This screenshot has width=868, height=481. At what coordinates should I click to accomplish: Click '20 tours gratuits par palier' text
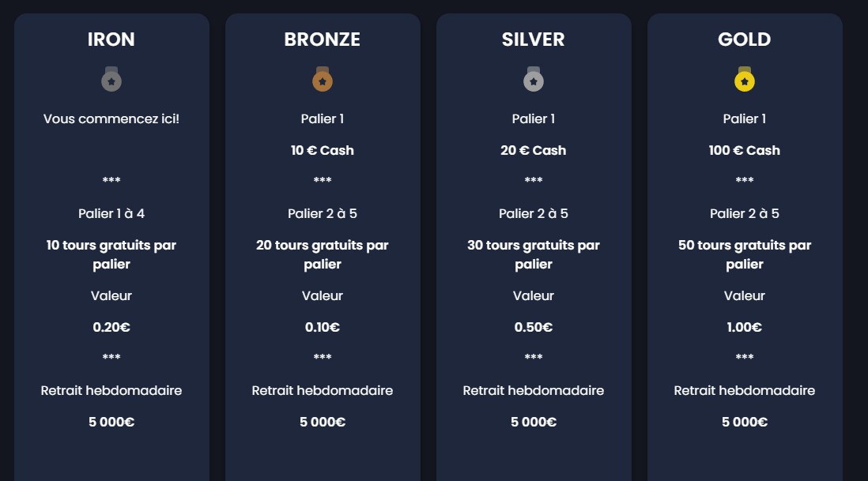point(323,254)
